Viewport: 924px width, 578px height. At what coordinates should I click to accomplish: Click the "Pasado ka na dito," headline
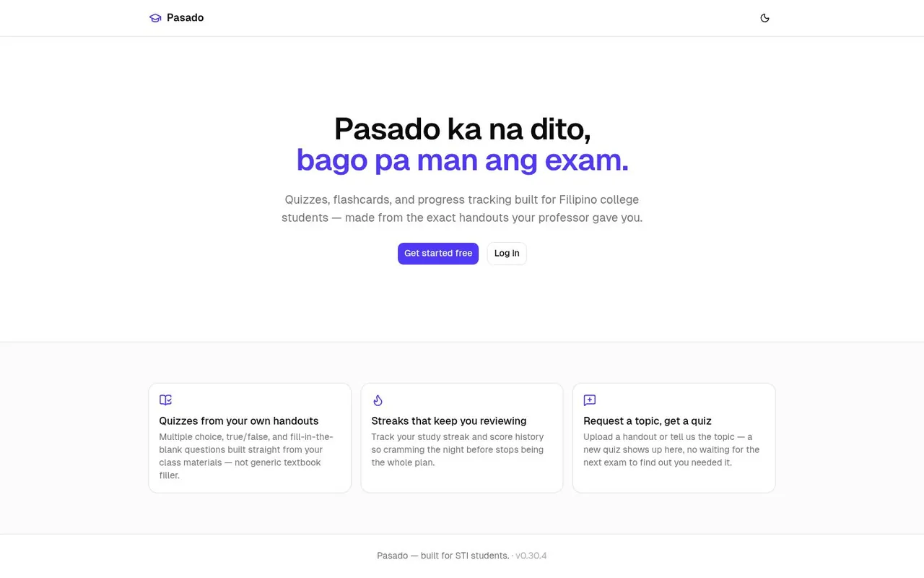(x=462, y=129)
